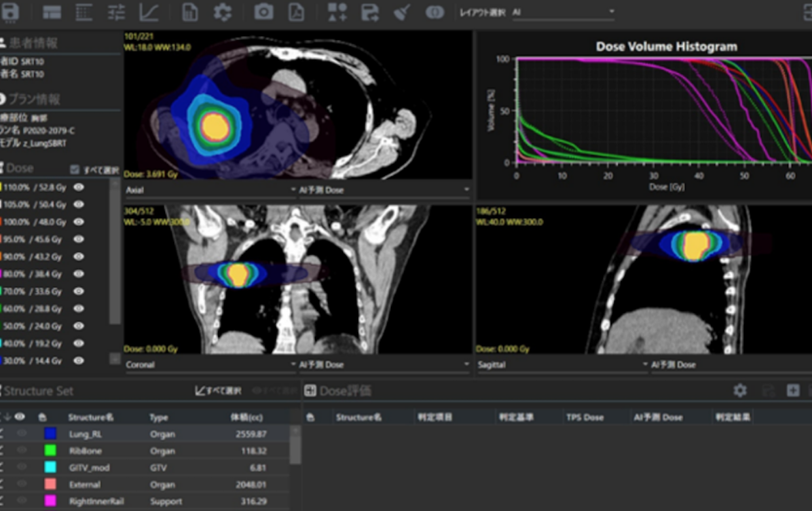This screenshot has height=511, width=812.
Task: Click the sliders adjustment icon in toolbar
Action: click(x=117, y=12)
